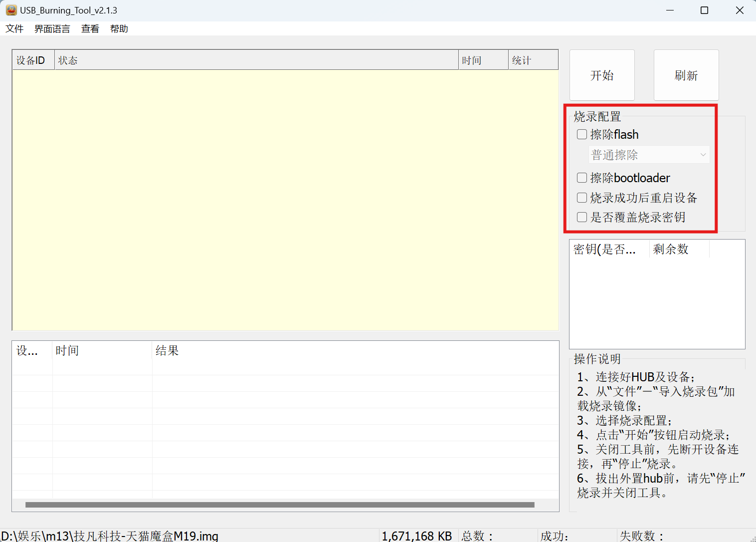Click the 开始 button to start burning
The width and height of the screenshot is (756, 542).
602,75
